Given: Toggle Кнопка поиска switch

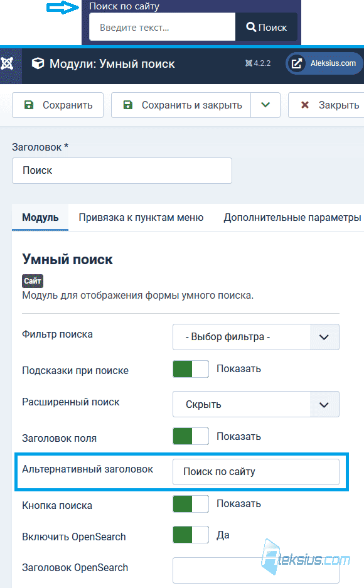Looking at the screenshot, I should (x=190, y=504).
